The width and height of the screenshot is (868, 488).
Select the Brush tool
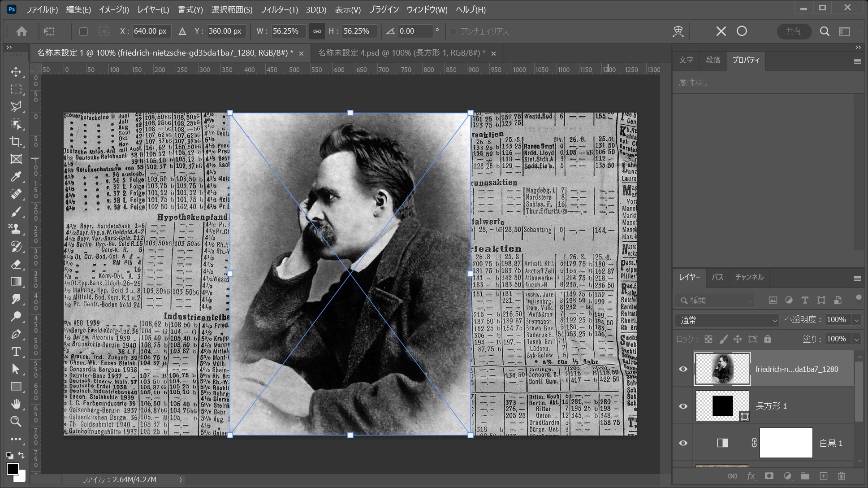click(16, 212)
